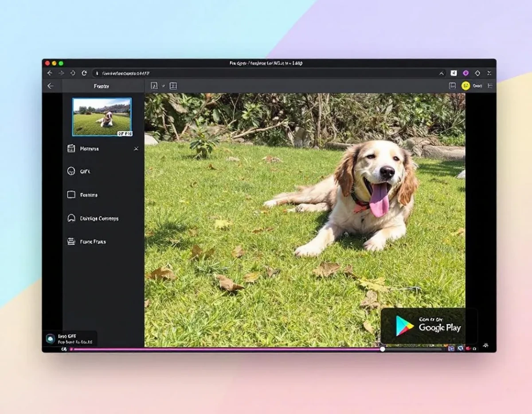Click the grid layout icon in the app toolbar
Viewport: 532px width, 414px height.
click(x=173, y=86)
